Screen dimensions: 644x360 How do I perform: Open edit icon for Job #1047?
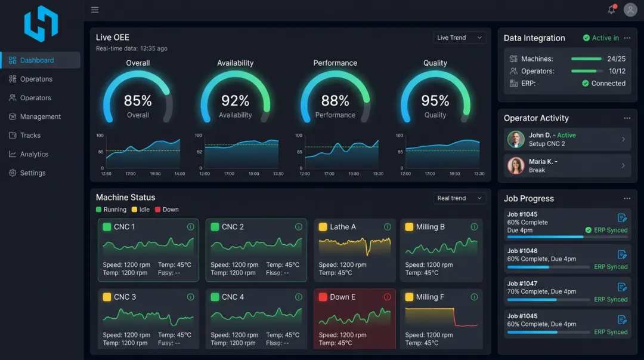coord(622,287)
